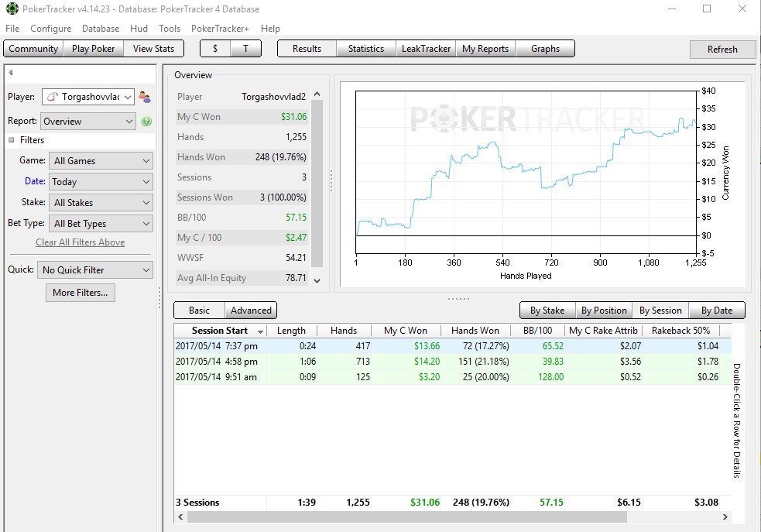This screenshot has height=532, width=761.
Task: Click the Overview stats vertical scrollbar thumb
Action: click(x=317, y=184)
